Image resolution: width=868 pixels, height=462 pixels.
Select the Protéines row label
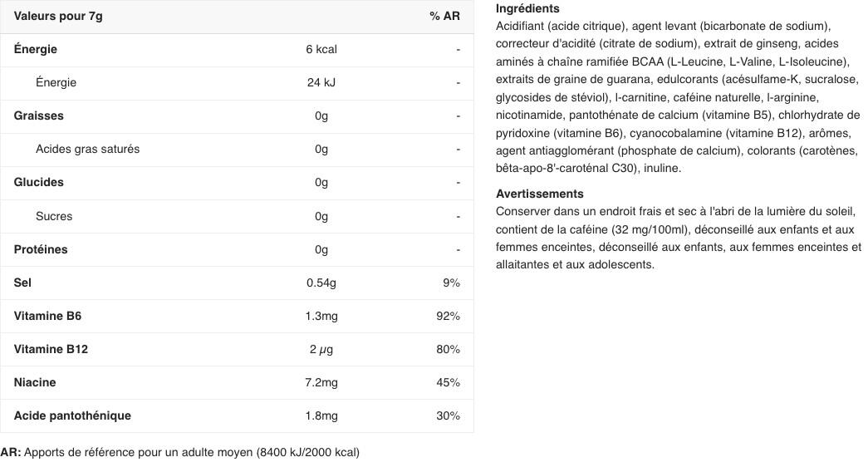click(x=41, y=249)
